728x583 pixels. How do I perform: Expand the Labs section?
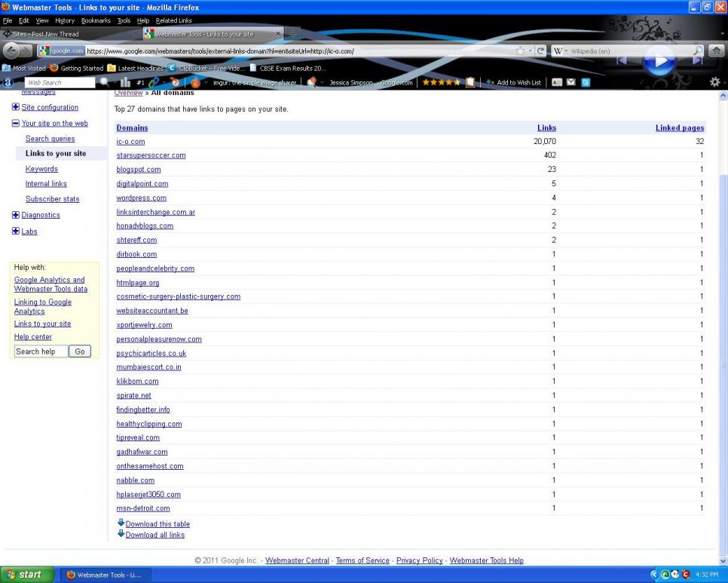point(15,231)
